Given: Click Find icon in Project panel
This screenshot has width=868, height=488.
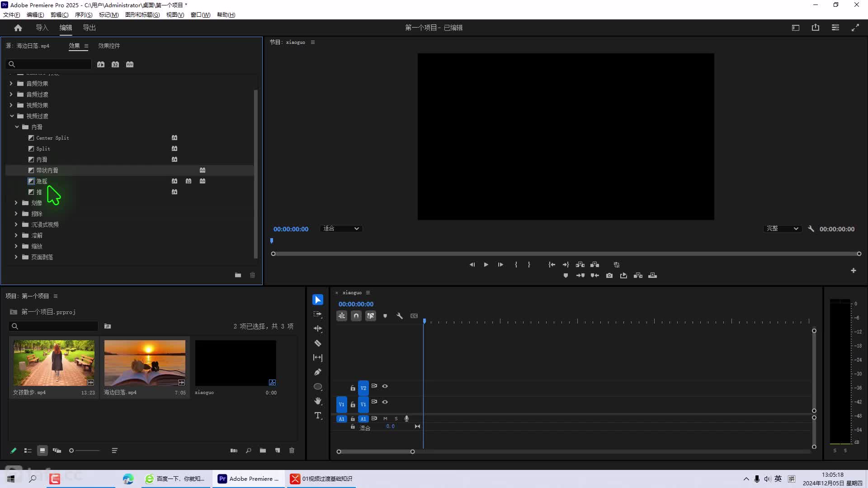Looking at the screenshot, I should click(249, 450).
